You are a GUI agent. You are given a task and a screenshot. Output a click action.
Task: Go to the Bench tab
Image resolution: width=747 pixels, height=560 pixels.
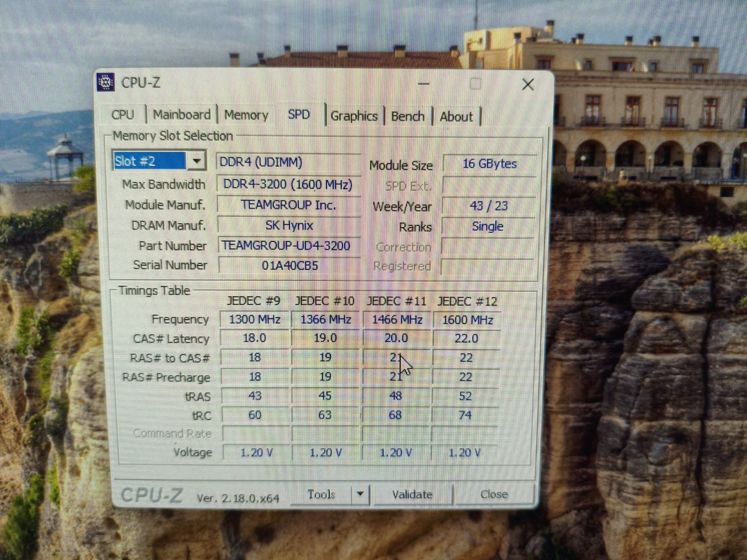pos(407,116)
